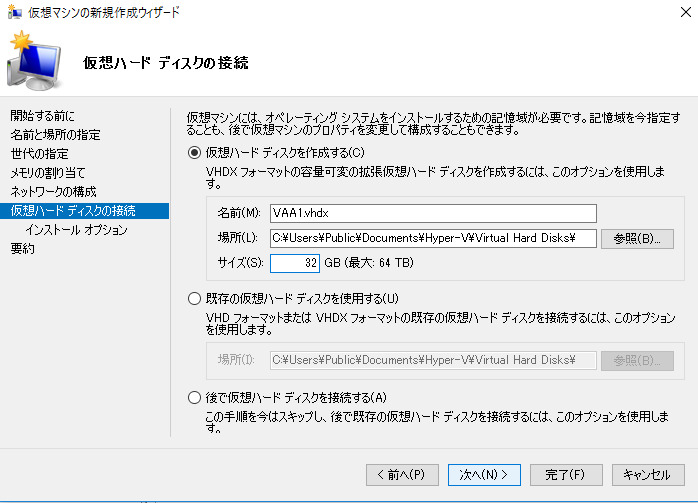Select 仮想ハード ディスクを作成する radio button
Screen dimensions: 698x503
coord(194,153)
